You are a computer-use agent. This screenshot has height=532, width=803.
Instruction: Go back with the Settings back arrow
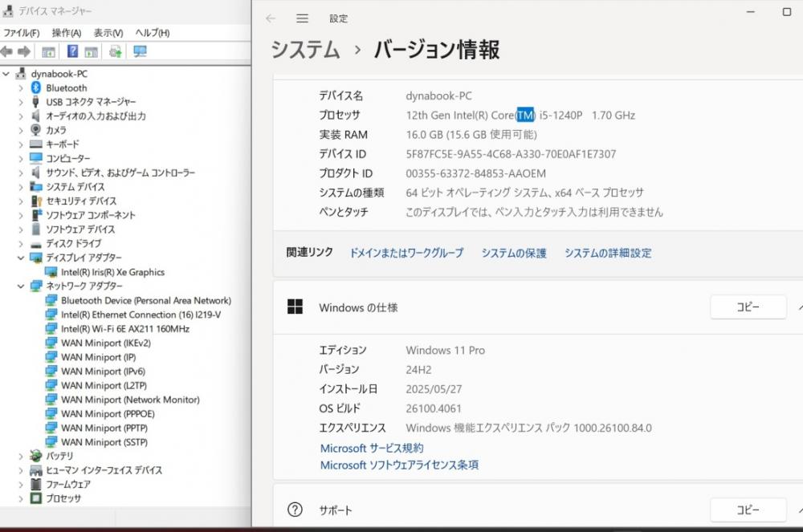click(271, 18)
